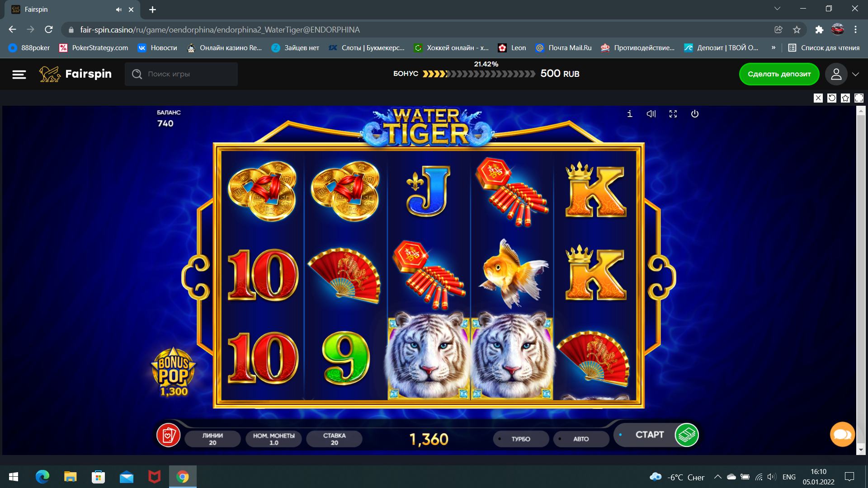The image size is (868, 488).
Task: Click the bonus progress bar
Action: [479, 74]
